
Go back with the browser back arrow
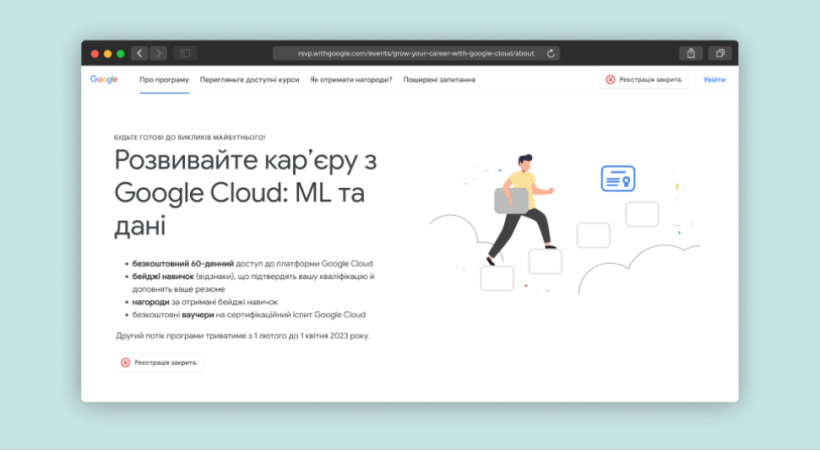pos(140,53)
